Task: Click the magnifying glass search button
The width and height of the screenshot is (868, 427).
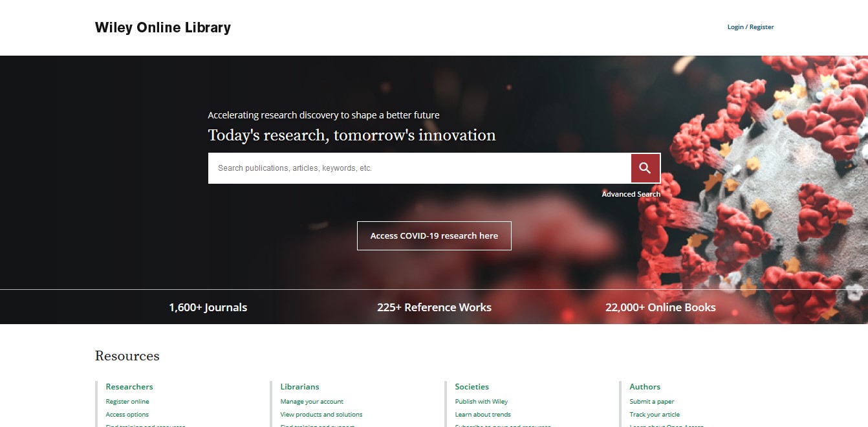Action: pyautogui.click(x=646, y=168)
